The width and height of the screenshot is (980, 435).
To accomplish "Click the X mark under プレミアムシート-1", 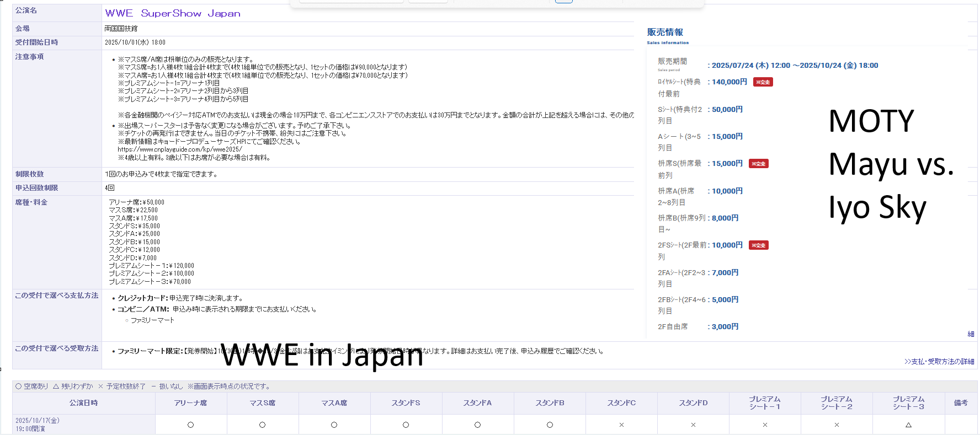I will click(x=765, y=425).
